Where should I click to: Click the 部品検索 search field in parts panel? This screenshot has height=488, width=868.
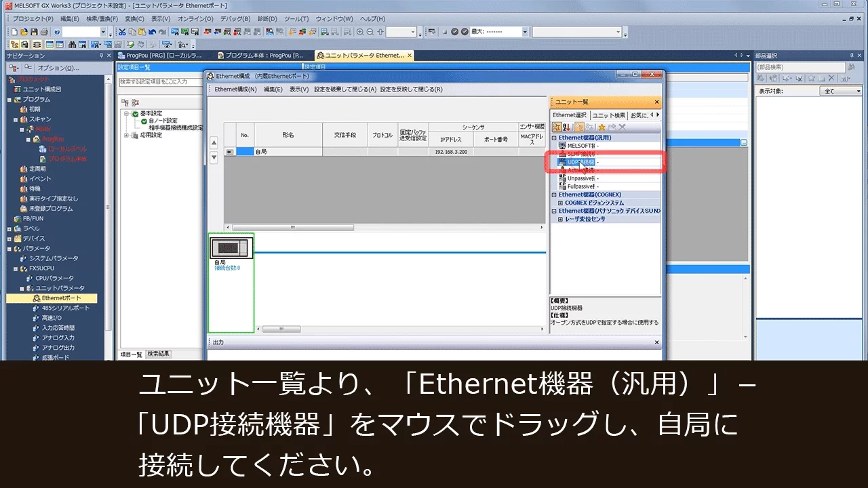coord(801,67)
